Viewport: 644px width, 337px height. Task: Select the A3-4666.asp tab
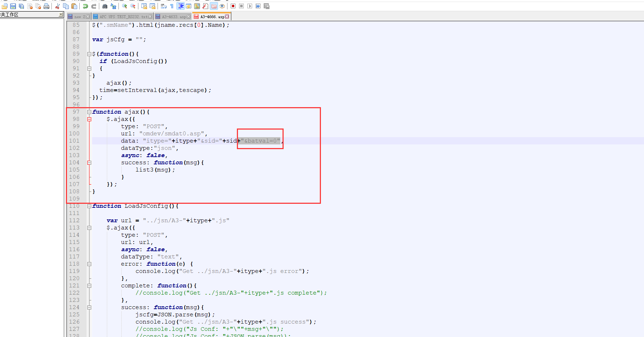tap(212, 16)
